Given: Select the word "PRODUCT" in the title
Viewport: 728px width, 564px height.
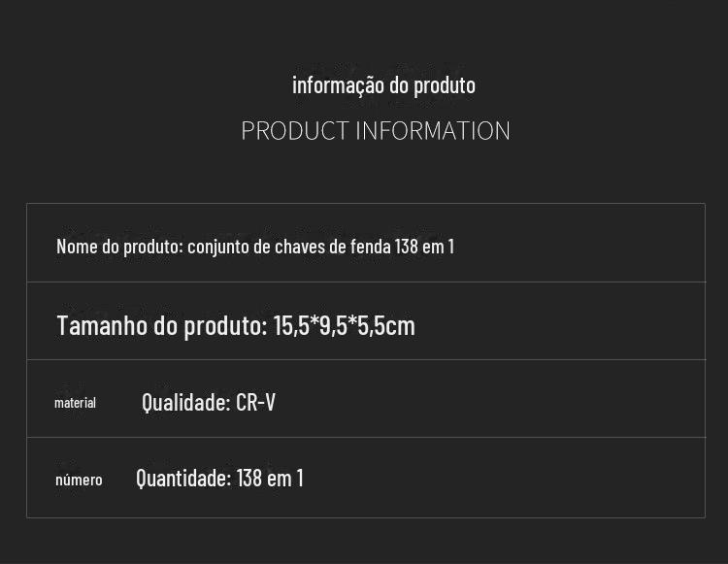Looking at the screenshot, I should coord(294,131).
